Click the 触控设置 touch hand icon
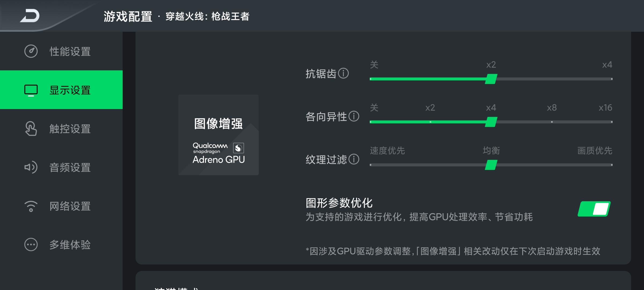 point(31,129)
